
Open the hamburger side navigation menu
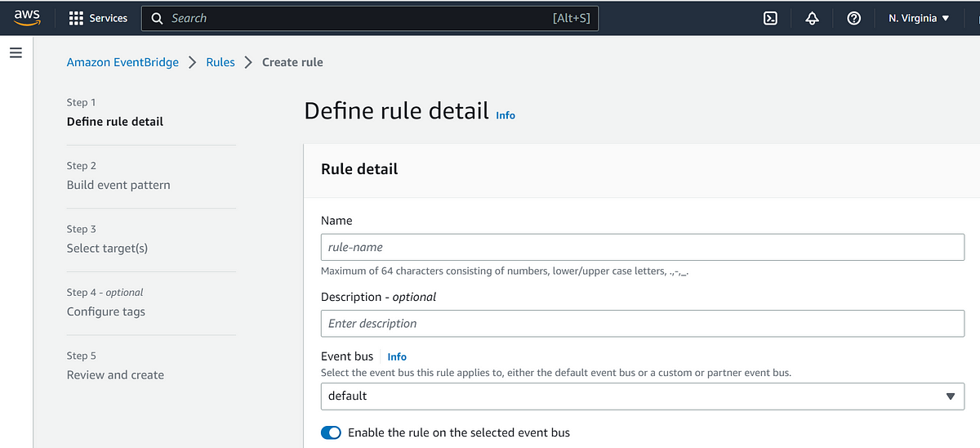click(x=16, y=53)
